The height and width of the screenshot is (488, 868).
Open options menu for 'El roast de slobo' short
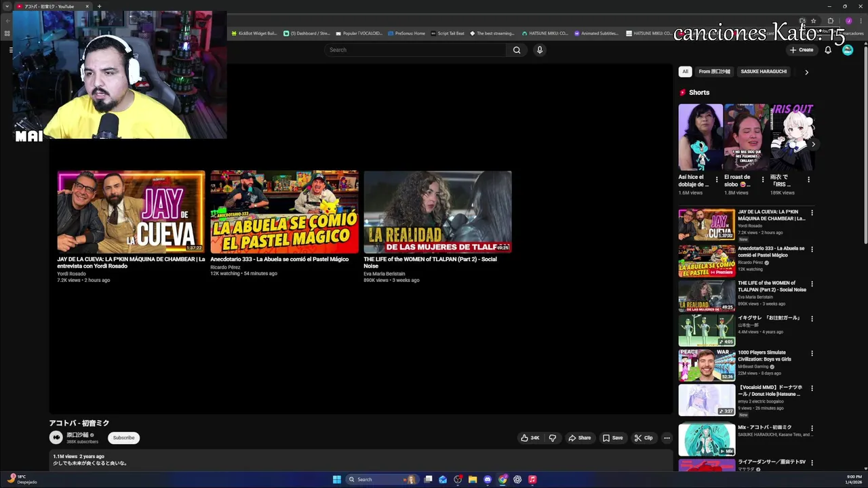(x=762, y=180)
